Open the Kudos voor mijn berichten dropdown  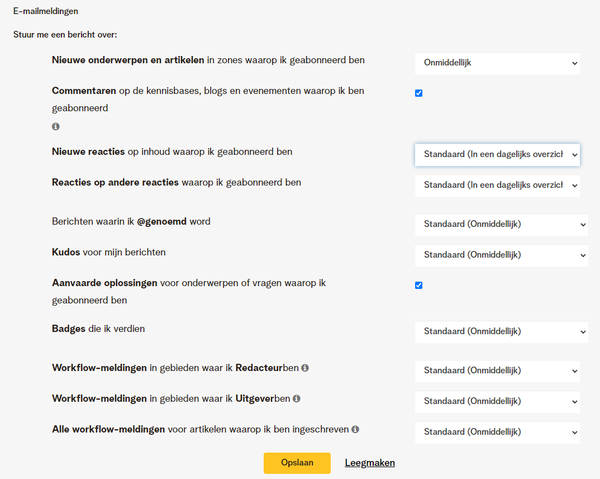pos(501,255)
